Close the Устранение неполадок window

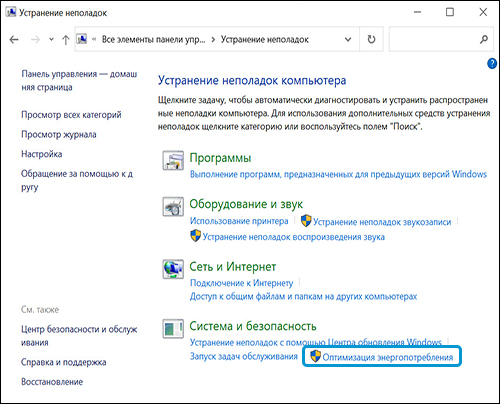coord(483,12)
